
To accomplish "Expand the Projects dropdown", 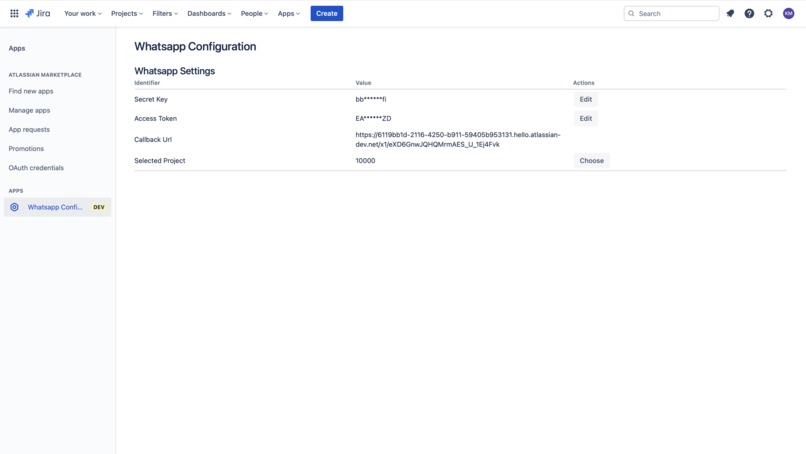I will pos(126,13).
